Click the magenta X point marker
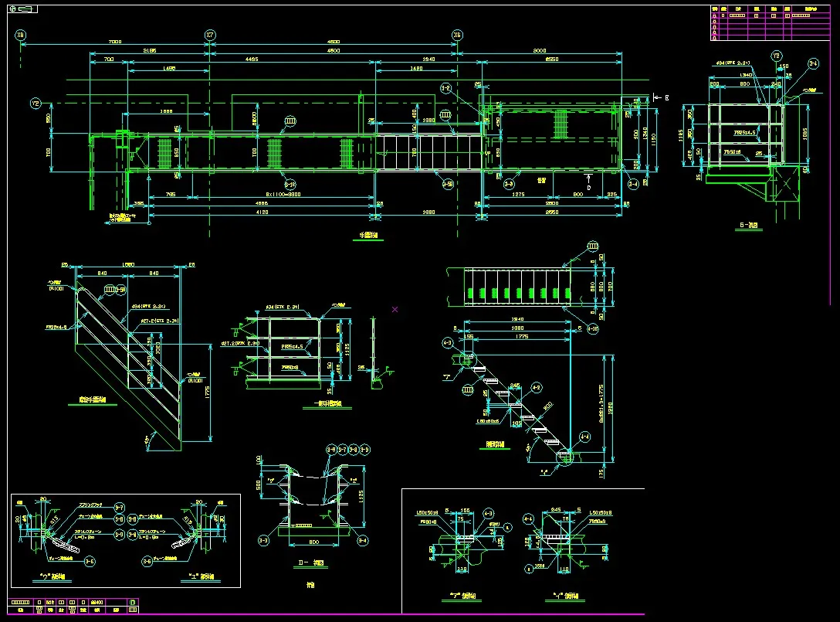840x622 pixels. 395,309
